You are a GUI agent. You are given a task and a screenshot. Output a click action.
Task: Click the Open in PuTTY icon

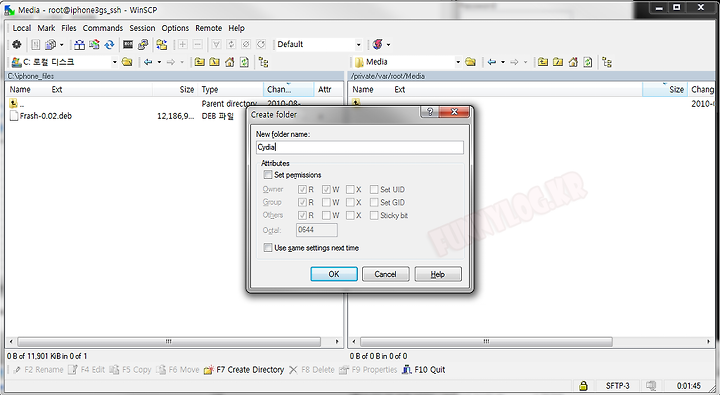tap(143, 45)
